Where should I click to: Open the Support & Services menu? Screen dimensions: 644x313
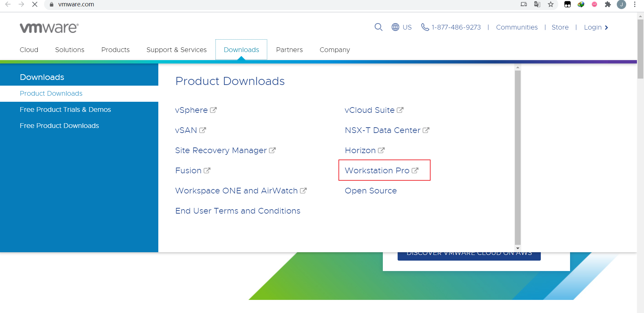click(176, 50)
